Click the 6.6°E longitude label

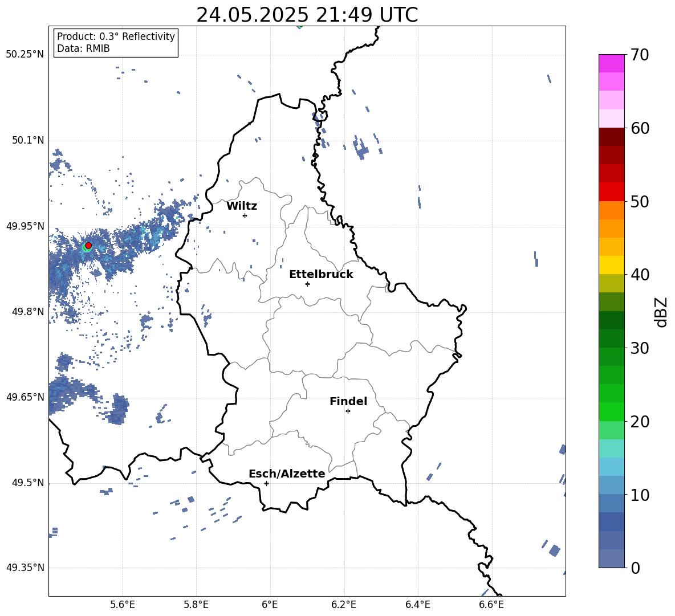(x=491, y=605)
